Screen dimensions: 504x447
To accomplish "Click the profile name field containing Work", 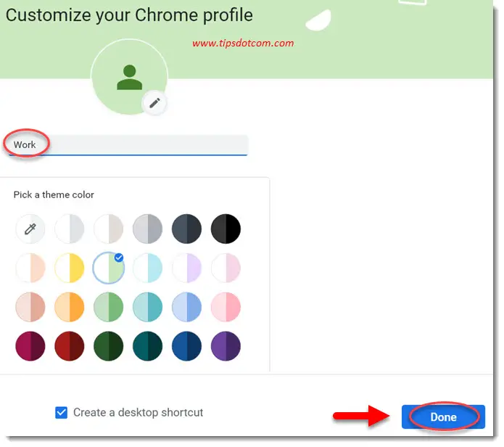I will point(128,145).
